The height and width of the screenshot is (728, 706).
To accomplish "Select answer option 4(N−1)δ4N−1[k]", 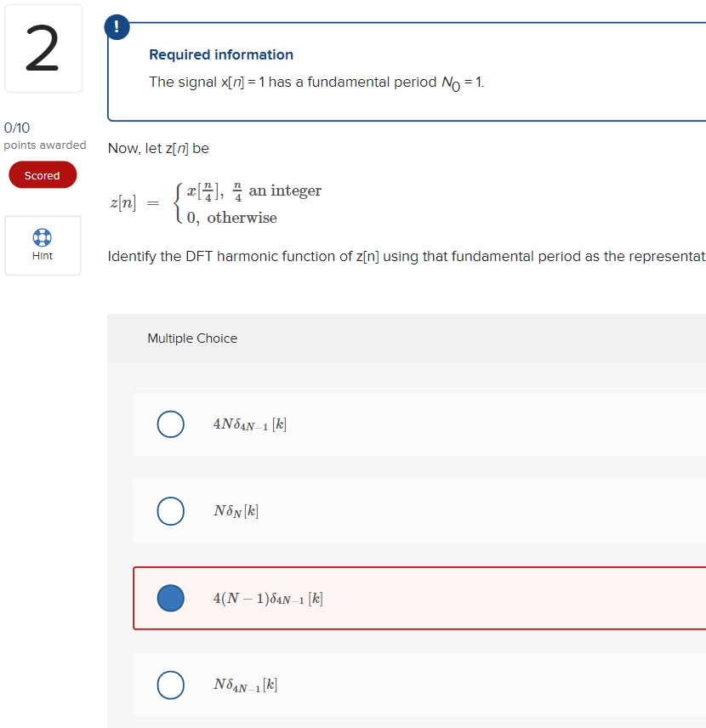I will pyautogui.click(x=268, y=598).
